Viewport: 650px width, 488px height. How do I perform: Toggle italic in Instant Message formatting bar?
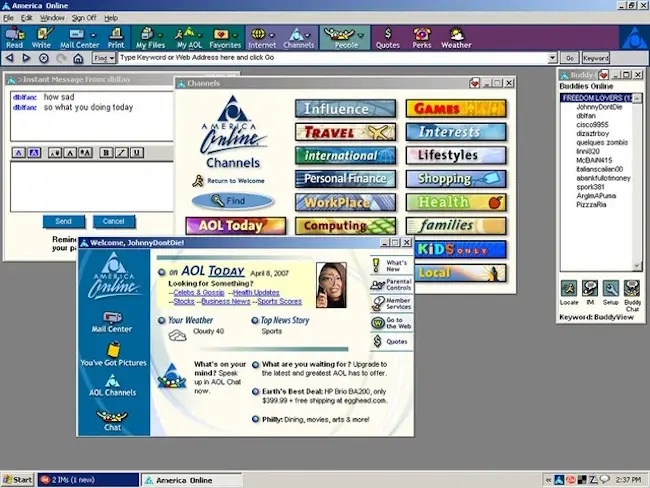click(x=121, y=153)
